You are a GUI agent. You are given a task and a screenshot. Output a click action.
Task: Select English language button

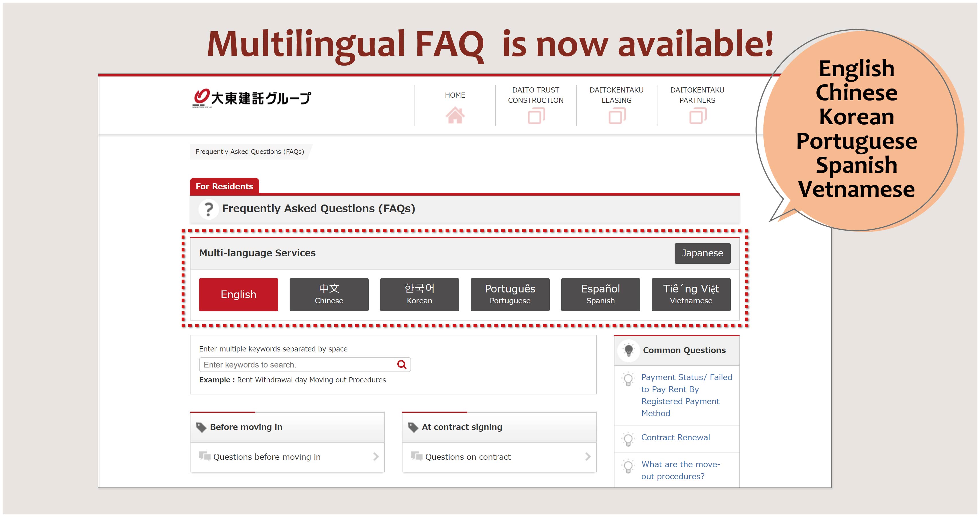point(238,294)
